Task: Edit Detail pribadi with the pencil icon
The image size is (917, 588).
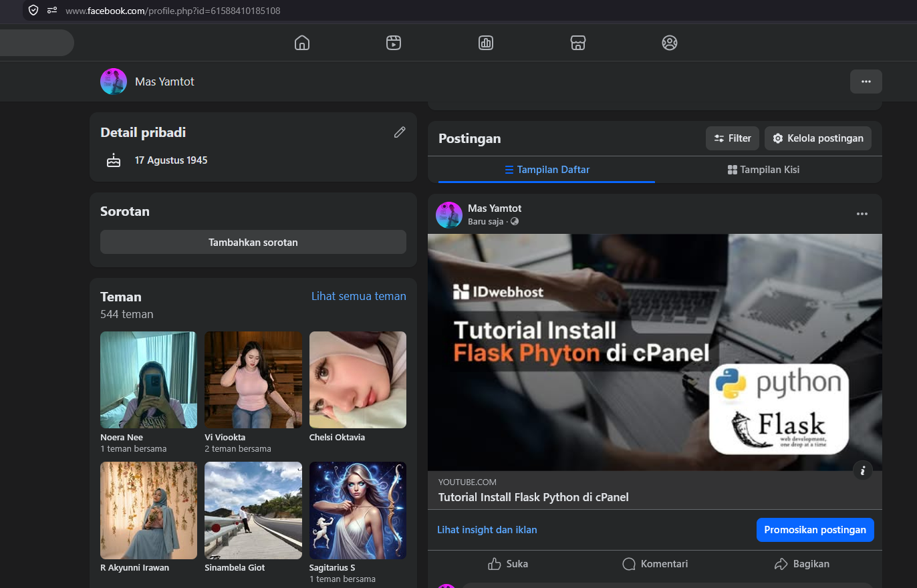Action: (x=400, y=132)
